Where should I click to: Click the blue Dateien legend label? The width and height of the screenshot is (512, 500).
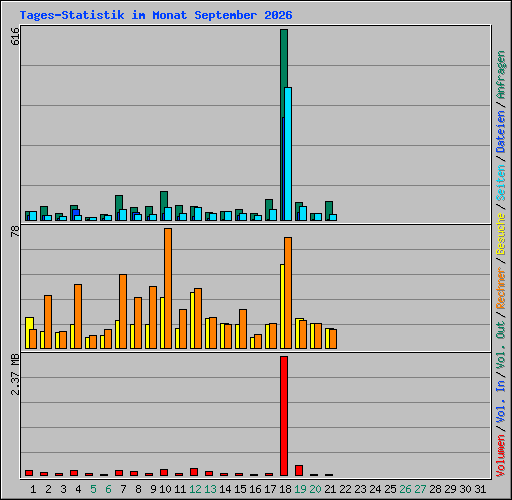coord(501,131)
